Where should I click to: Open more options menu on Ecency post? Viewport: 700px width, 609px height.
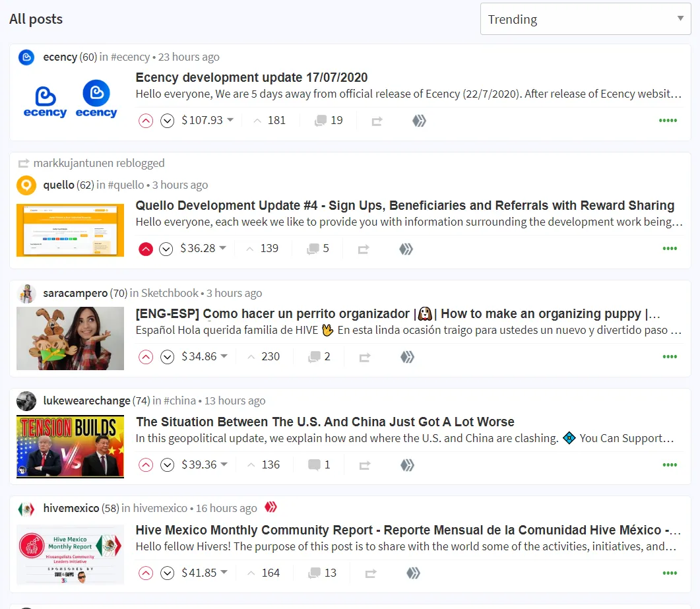tap(668, 121)
